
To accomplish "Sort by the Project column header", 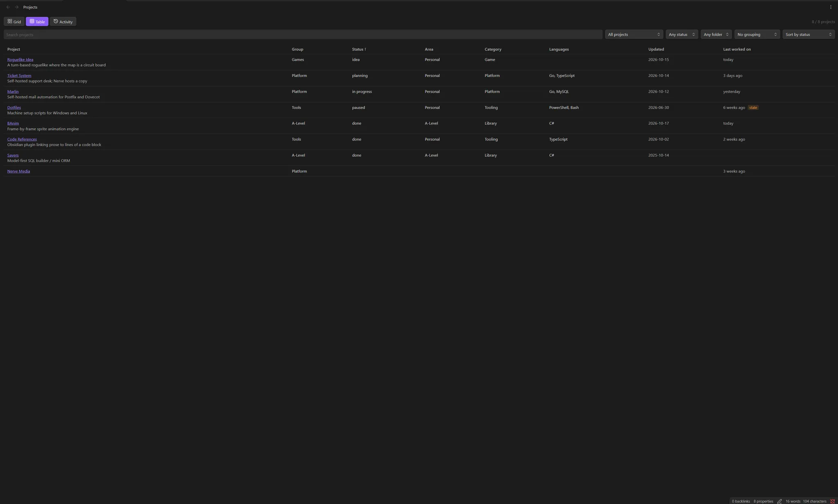I will [14, 49].
